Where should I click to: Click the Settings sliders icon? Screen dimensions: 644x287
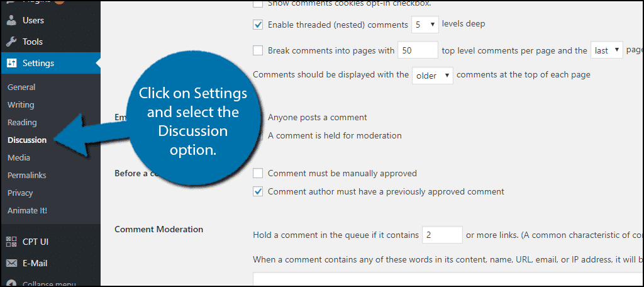[11, 63]
